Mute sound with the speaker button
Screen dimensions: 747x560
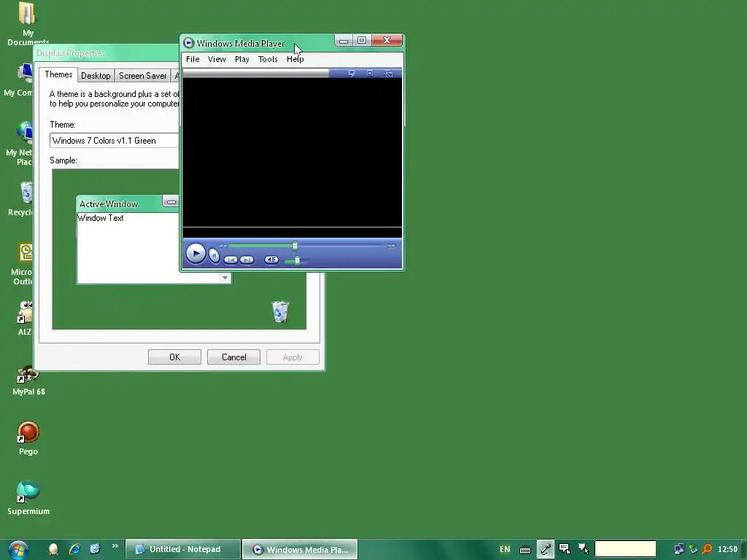pos(271,260)
